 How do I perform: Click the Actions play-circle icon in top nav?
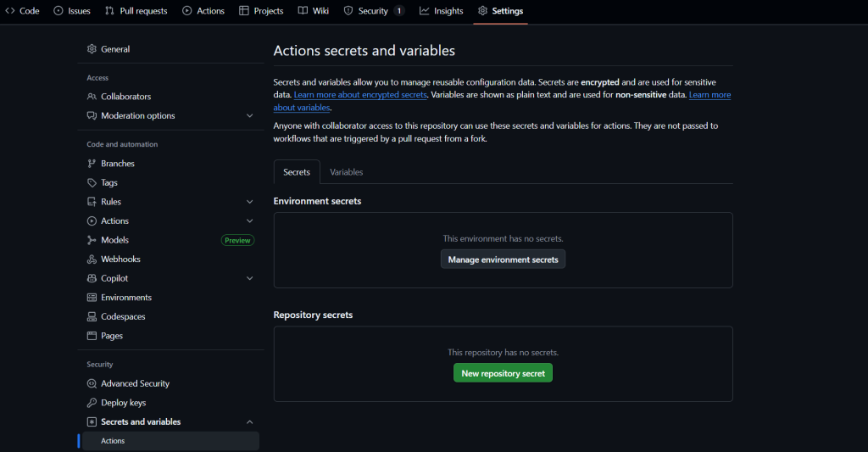[187, 10]
